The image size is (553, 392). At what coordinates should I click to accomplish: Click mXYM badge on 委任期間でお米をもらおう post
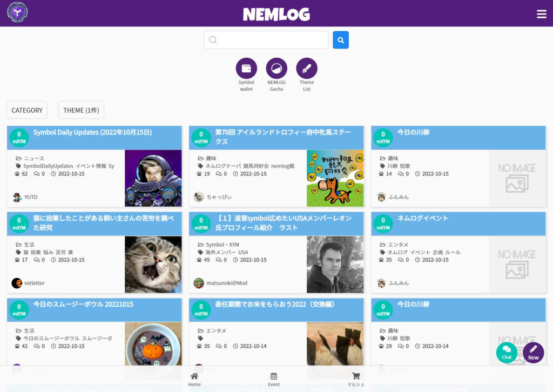[x=201, y=310]
